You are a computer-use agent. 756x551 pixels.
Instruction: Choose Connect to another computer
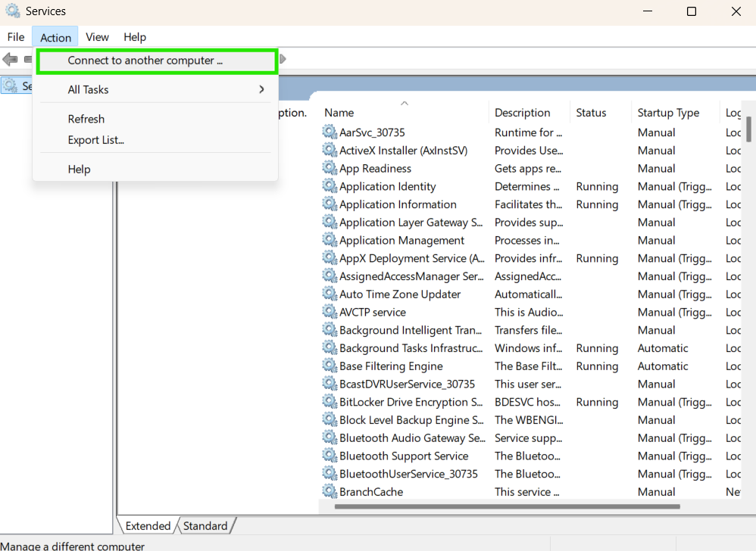click(157, 61)
